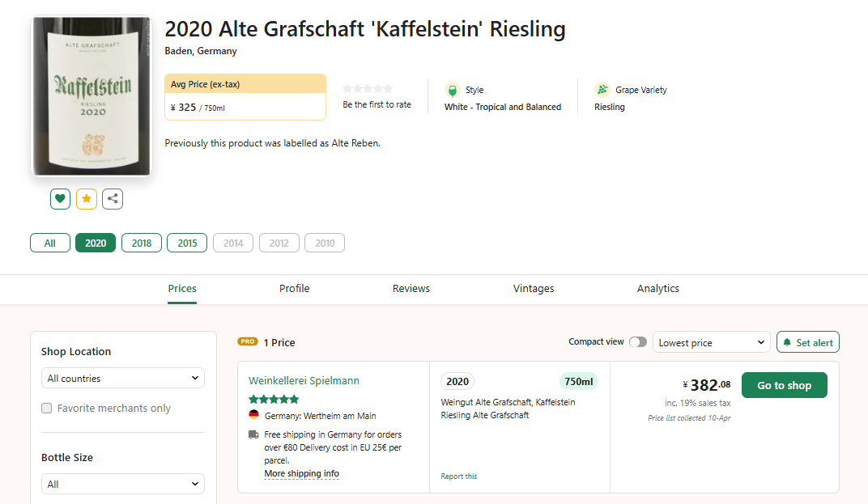Click the grape variety icon
The image size is (868, 504).
click(x=602, y=90)
